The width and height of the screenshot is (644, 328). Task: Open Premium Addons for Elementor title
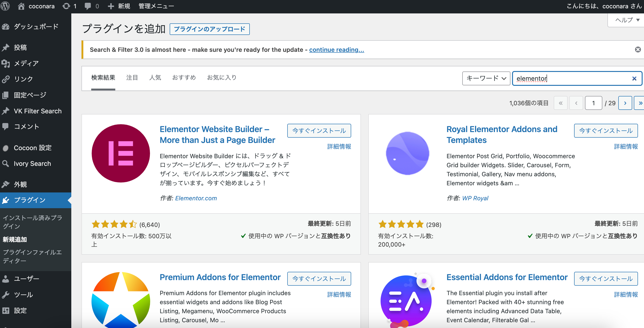pyautogui.click(x=220, y=277)
